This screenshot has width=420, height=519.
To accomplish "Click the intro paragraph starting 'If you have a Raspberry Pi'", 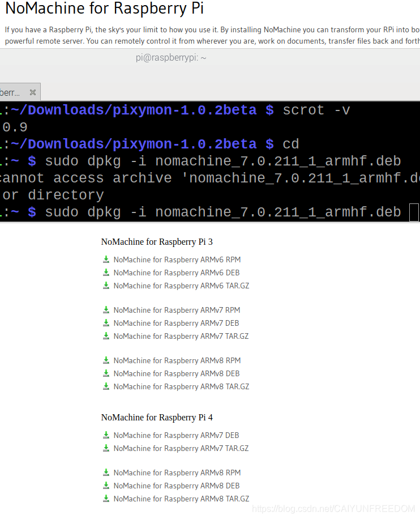I will (x=212, y=36).
